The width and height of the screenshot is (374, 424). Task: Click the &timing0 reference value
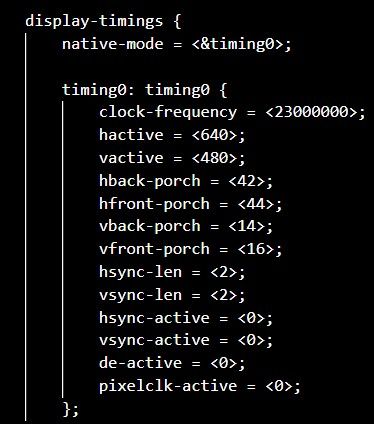tap(237, 44)
